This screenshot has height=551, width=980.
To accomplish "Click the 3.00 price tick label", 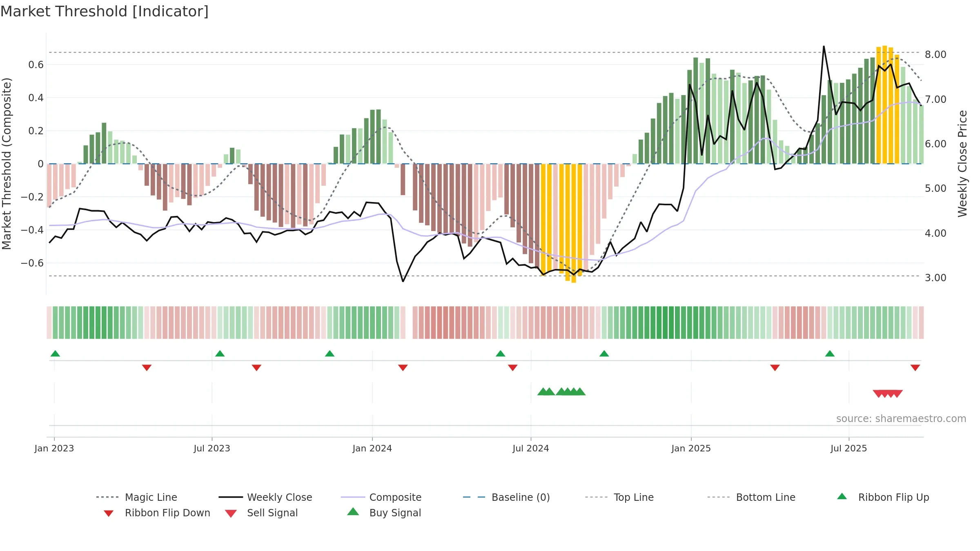I will (935, 278).
